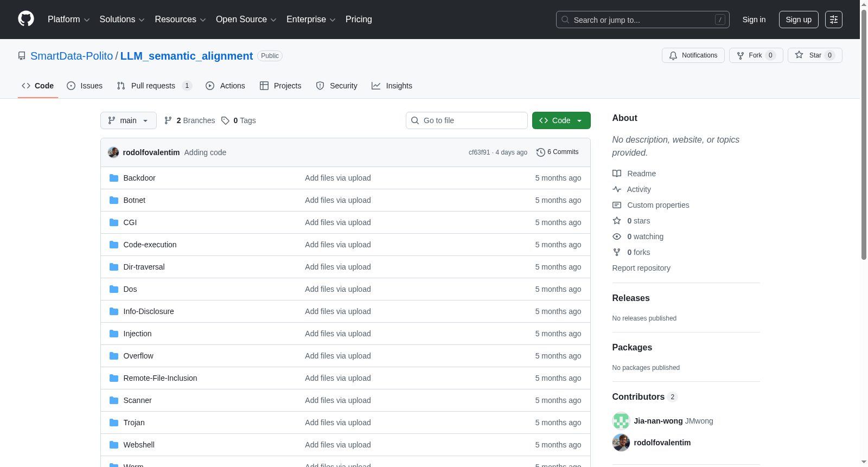Star the repository

pos(815,55)
